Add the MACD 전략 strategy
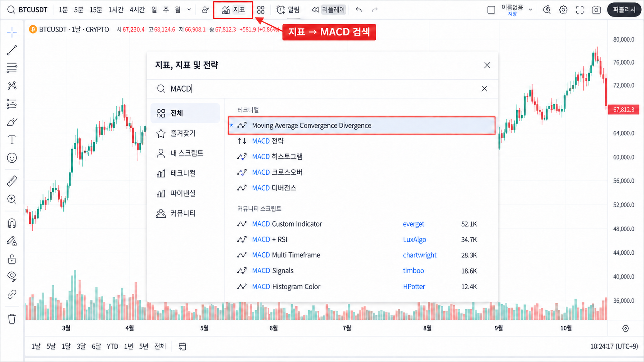 (x=362, y=141)
